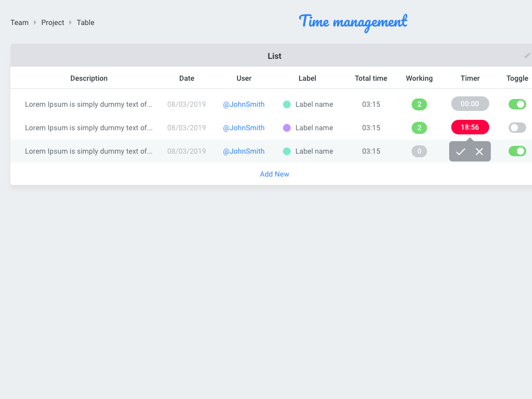This screenshot has width=532, height=399.
Task: Click the working count badge on the second row
Action: 419,128
